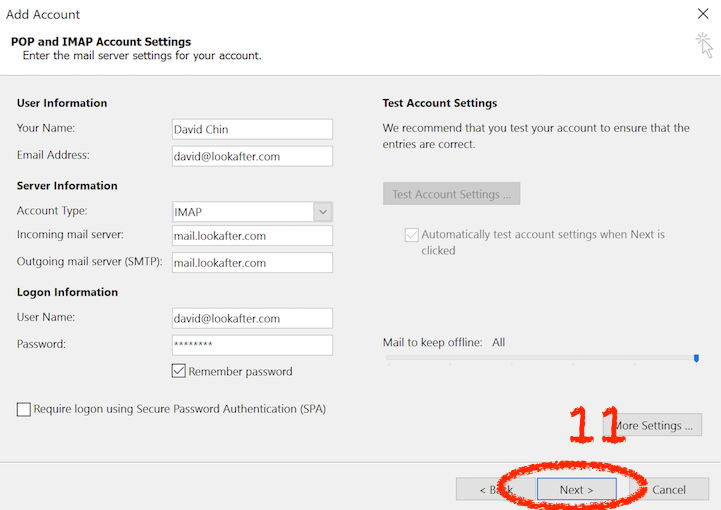Close the Add Account dialog

[702, 14]
